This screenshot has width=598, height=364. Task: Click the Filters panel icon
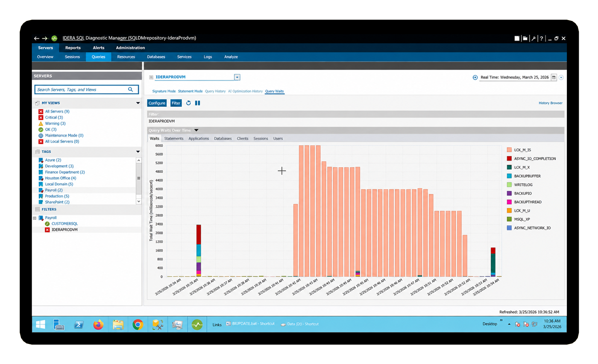coord(38,210)
